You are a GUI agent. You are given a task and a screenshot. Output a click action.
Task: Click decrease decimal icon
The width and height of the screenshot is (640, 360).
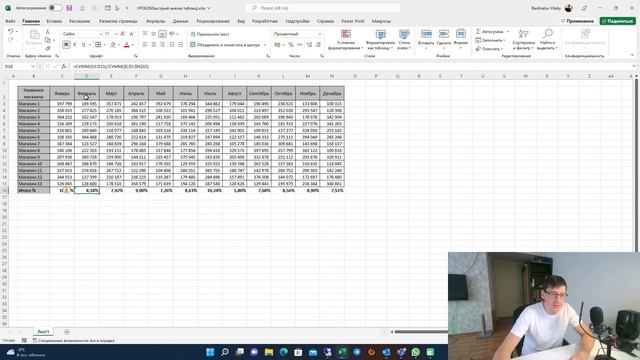click(318, 44)
